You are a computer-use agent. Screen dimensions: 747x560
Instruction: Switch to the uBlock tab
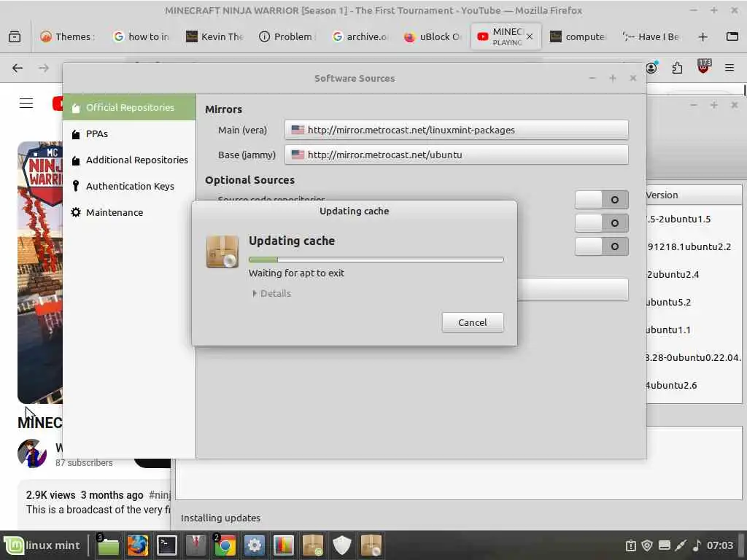(x=433, y=36)
